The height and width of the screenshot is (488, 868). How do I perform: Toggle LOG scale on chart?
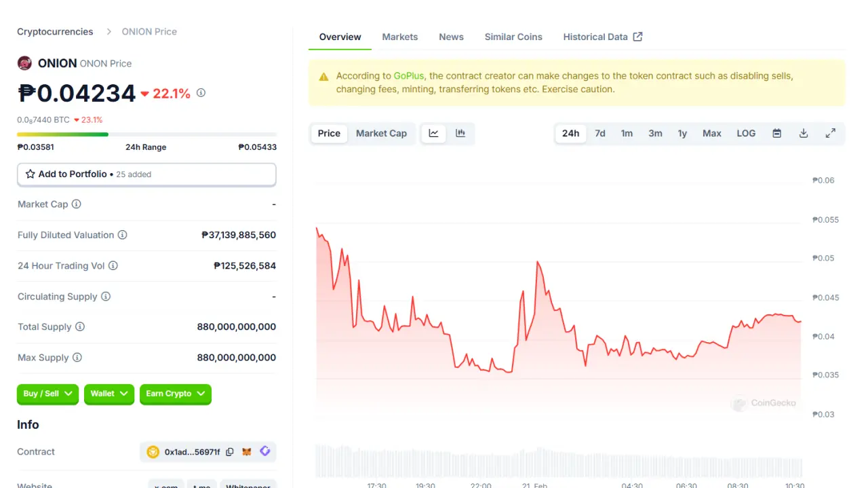[x=746, y=133]
